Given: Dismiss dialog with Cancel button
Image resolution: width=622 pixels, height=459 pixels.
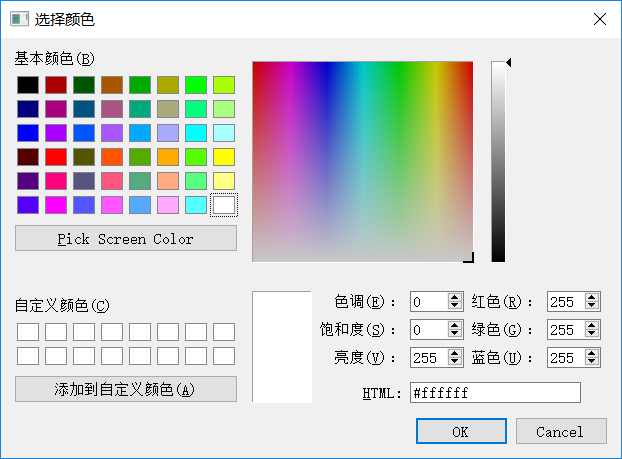Looking at the screenshot, I should [561, 431].
